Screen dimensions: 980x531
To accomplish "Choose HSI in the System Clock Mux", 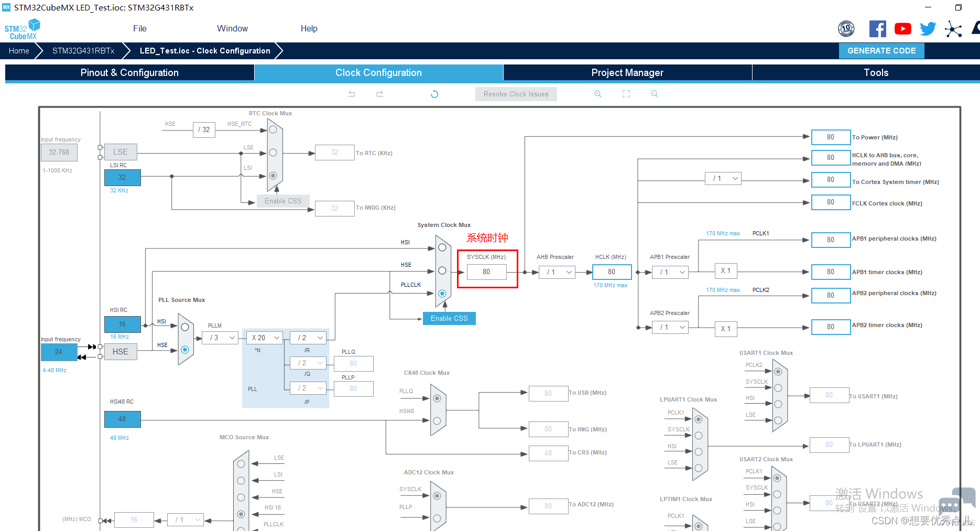I will (442, 247).
